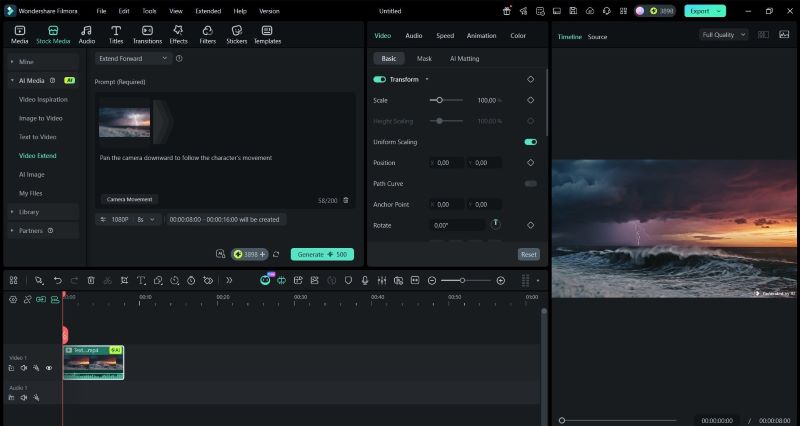Switch to the Animation tab
Screen dimensions: 800x426
click(481, 36)
